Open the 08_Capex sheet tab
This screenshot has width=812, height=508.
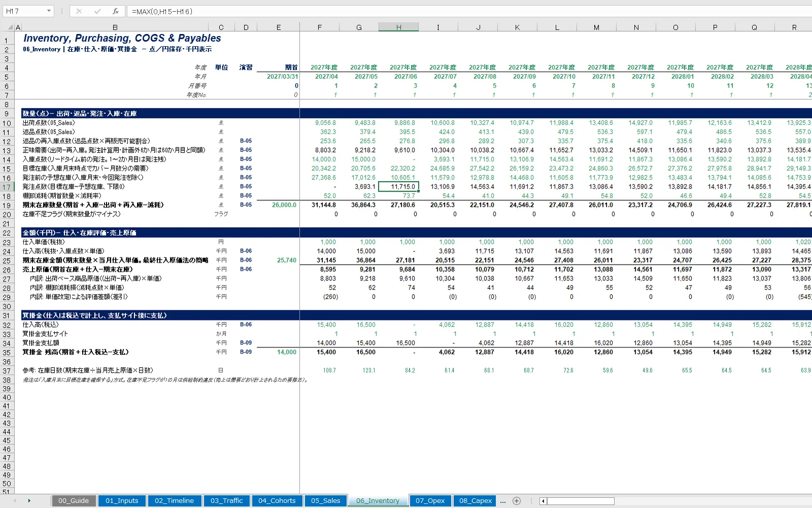[476, 501]
